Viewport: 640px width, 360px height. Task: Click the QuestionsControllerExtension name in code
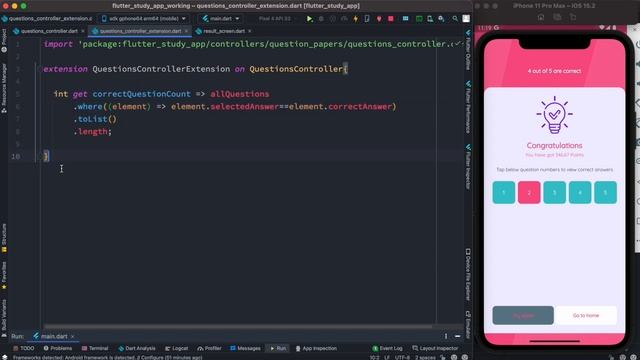pos(161,69)
